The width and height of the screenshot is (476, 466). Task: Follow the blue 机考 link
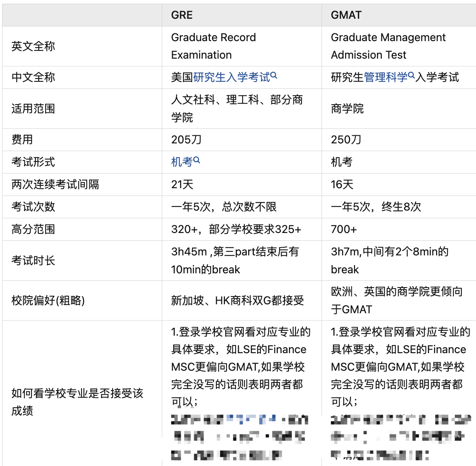coord(182,162)
